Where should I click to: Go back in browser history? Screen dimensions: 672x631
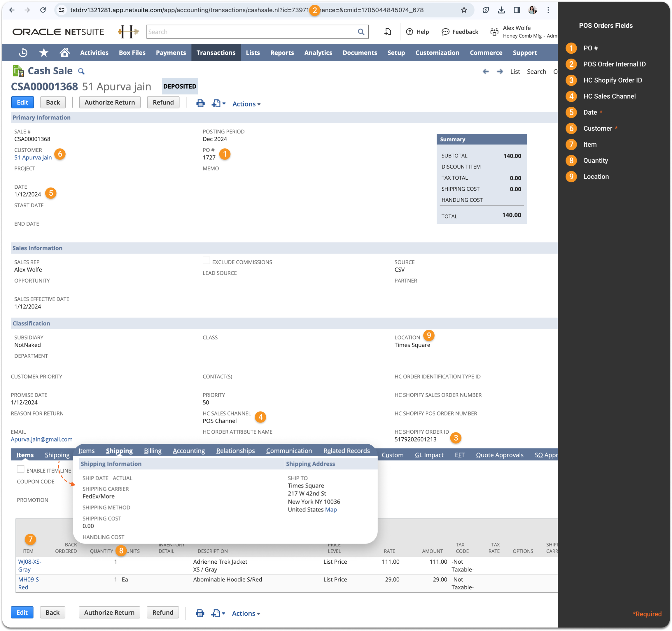(12, 10)
